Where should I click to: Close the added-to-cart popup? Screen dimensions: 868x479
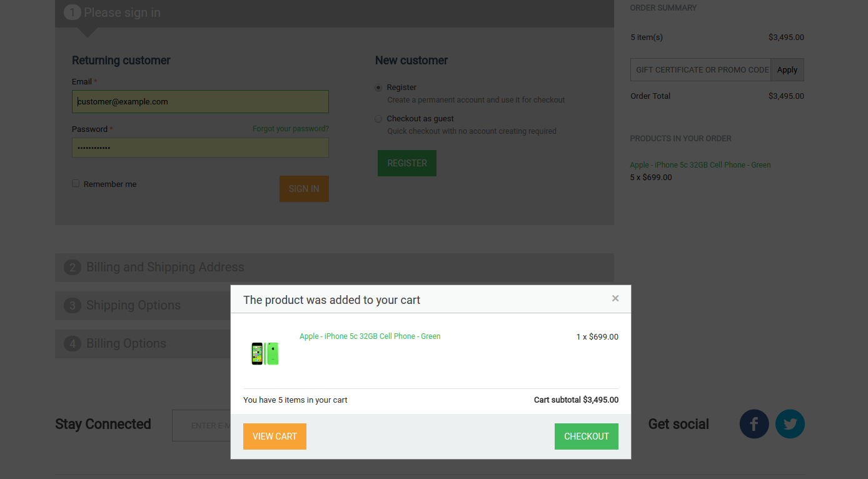tap(615, 298)
